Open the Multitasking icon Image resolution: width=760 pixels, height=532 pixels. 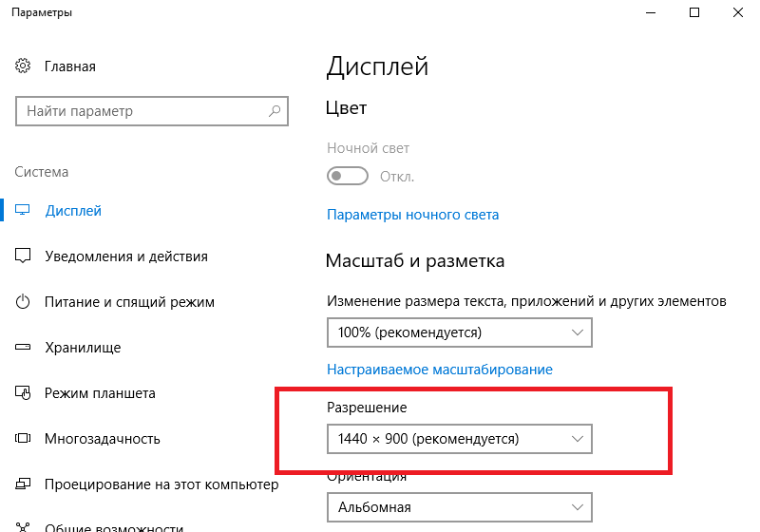[24, 439]
